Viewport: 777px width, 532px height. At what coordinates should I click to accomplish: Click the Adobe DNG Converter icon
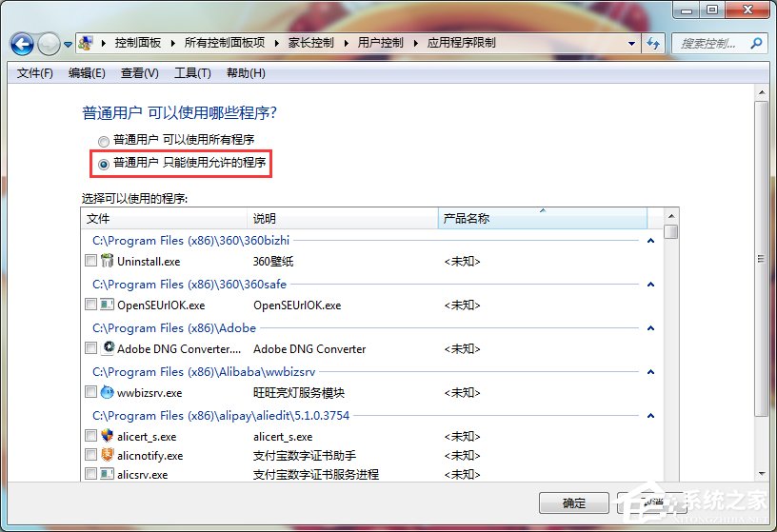pyautogui.click(x=108, y=348)
